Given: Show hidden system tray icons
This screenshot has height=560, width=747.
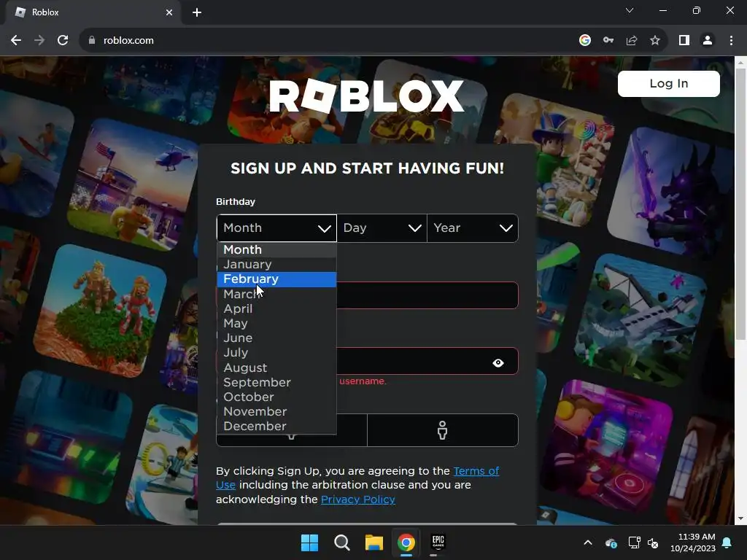Looking at the screenshot, I should [x=588, y=542].
